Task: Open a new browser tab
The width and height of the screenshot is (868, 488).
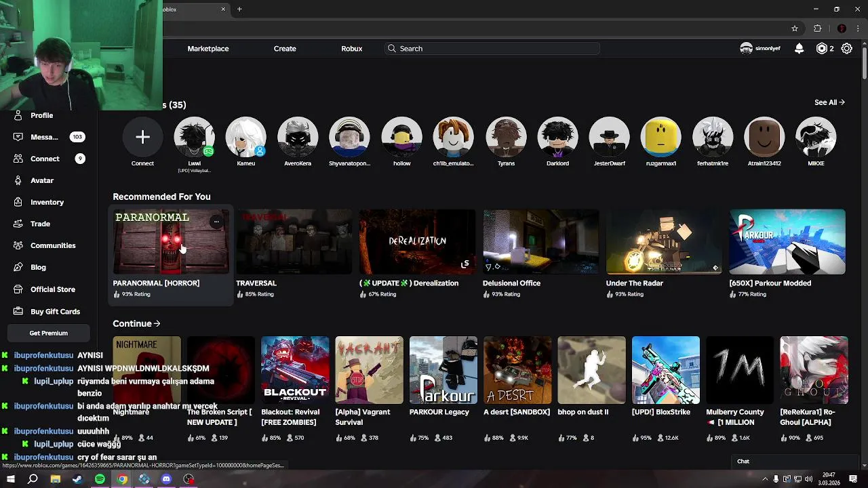Action: click(239, 9)
